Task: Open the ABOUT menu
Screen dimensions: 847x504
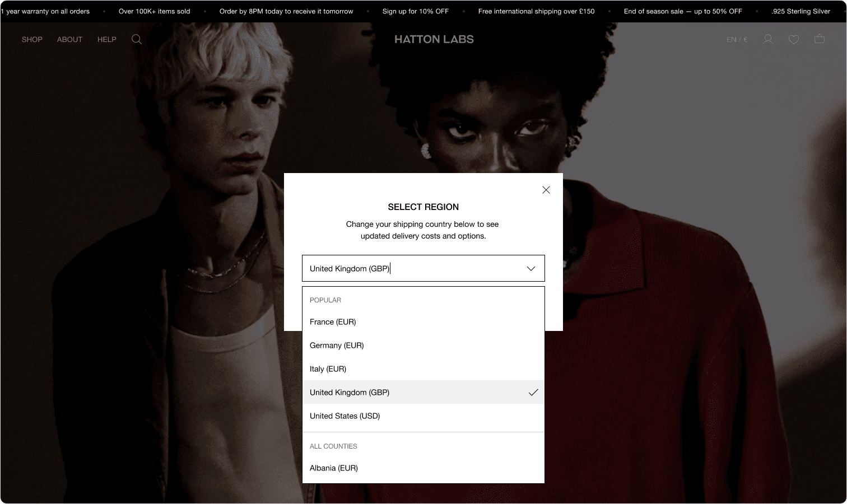Action: (69, 39)
